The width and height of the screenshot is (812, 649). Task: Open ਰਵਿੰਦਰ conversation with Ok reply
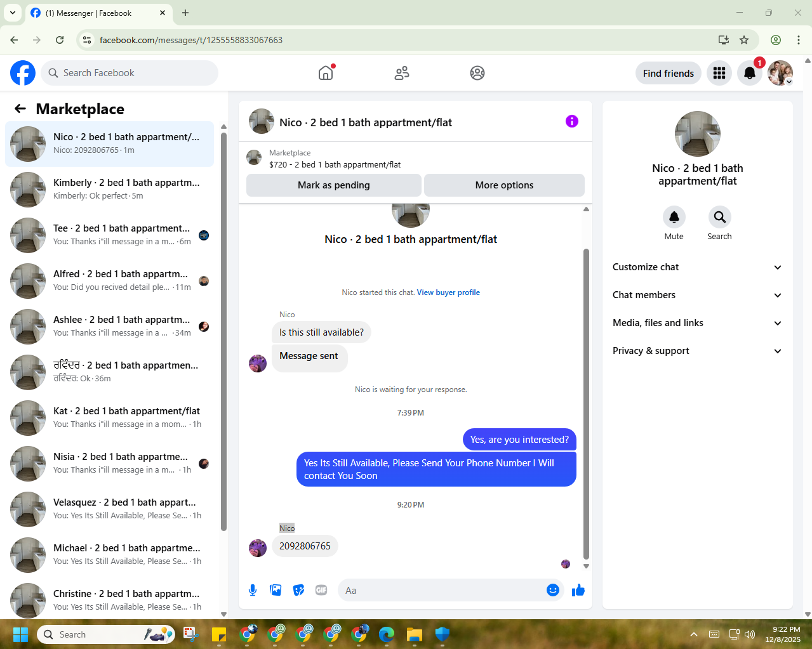[x=109, y=372]
